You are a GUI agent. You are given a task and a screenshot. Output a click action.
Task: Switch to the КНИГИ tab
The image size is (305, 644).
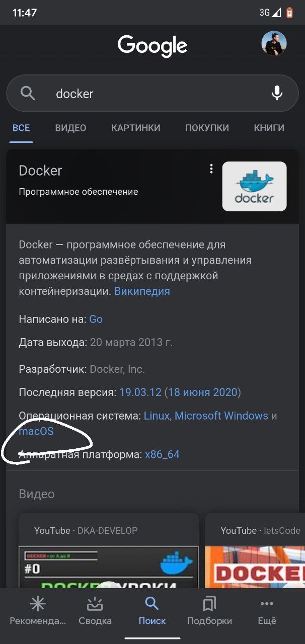tap(269, 128)
